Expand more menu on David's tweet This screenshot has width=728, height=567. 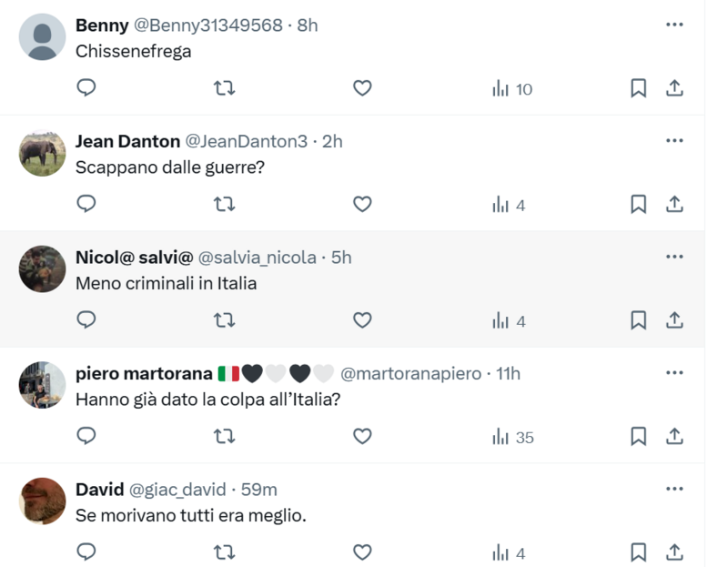click(674, 489)
